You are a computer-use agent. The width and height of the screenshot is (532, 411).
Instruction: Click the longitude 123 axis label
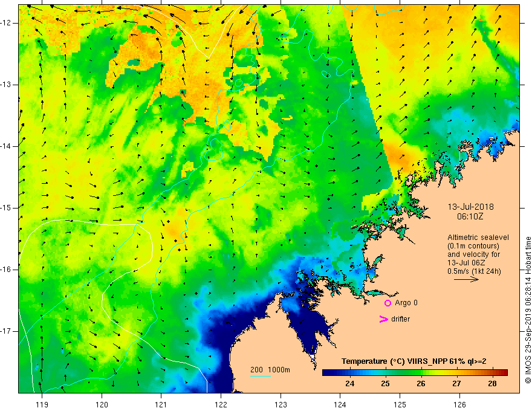(281, 404)
